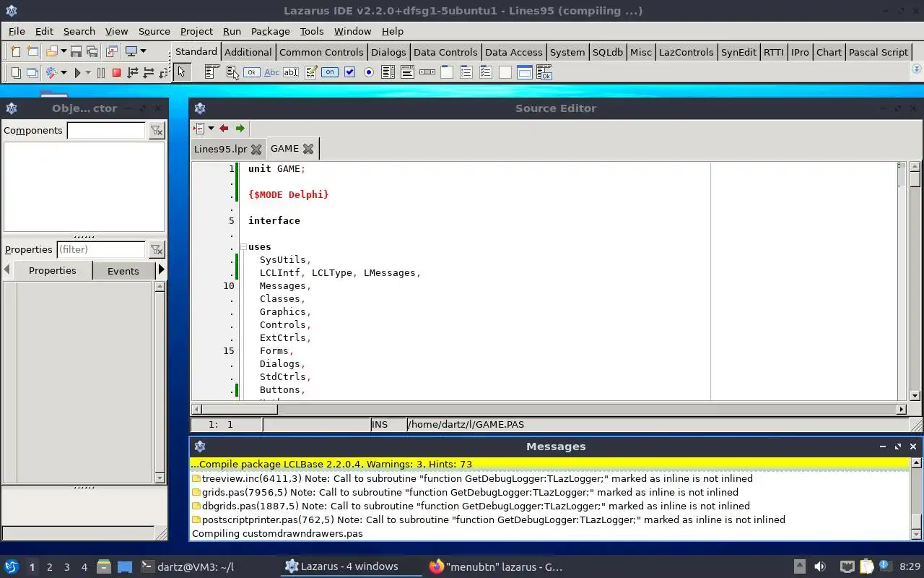The width and height of the screenshot is (924, 578).
Task: Pick the TScrollBar component icon
Action: (427, 72)
